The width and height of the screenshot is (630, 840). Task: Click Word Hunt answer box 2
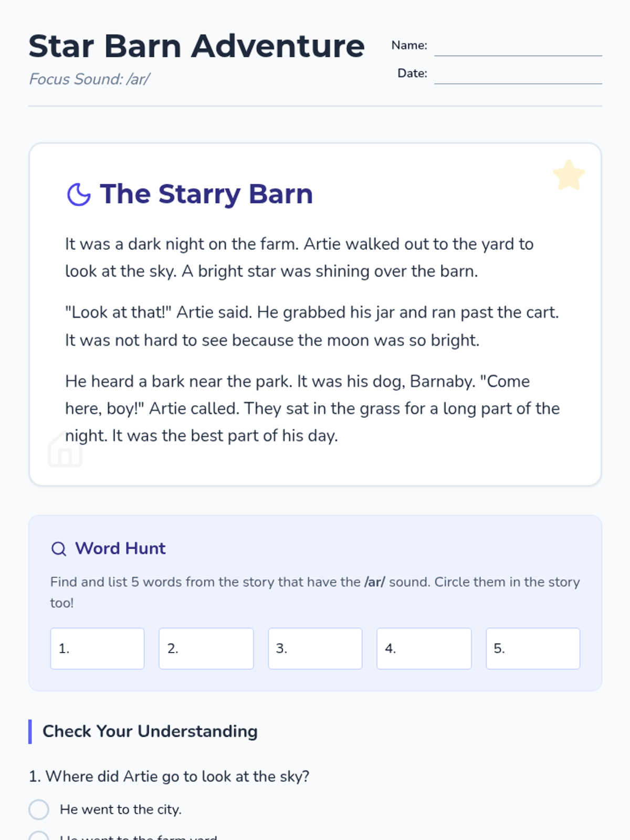coord(206,648)
